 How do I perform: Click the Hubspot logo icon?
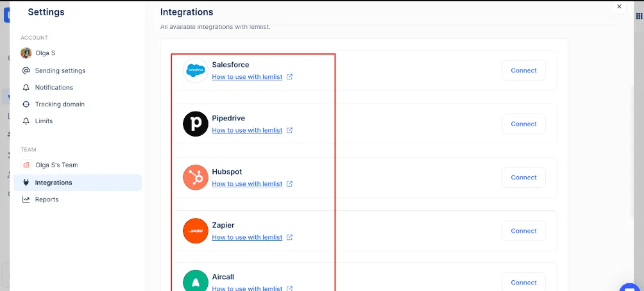196,178
